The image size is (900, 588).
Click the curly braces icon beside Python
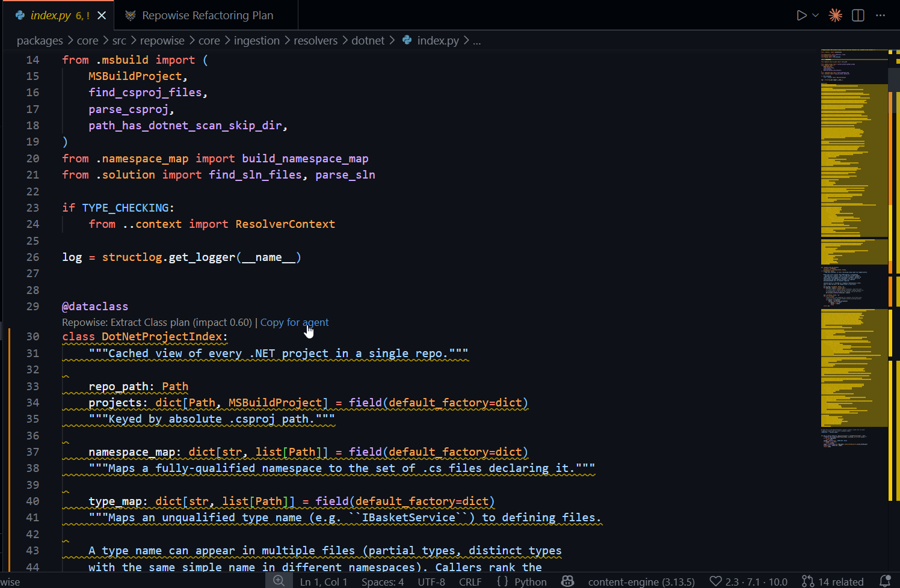coord(502,581)
